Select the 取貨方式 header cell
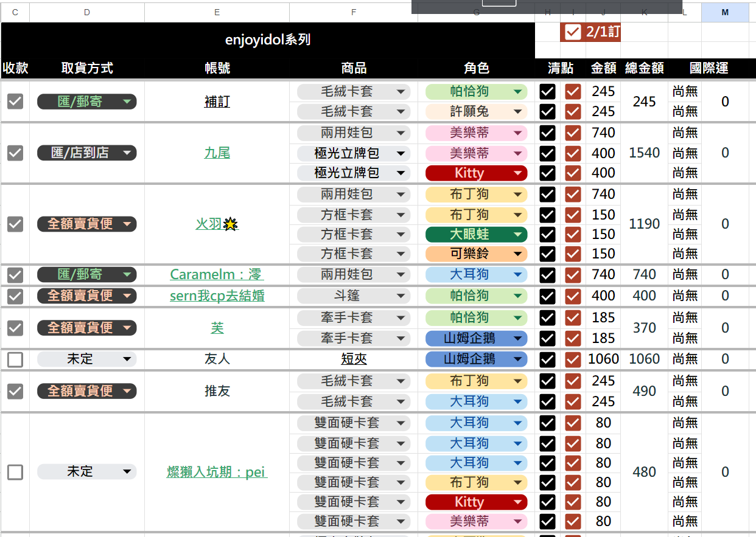Image resolution: width=756 pixels, height=537 pixels. tap(87, 68)
